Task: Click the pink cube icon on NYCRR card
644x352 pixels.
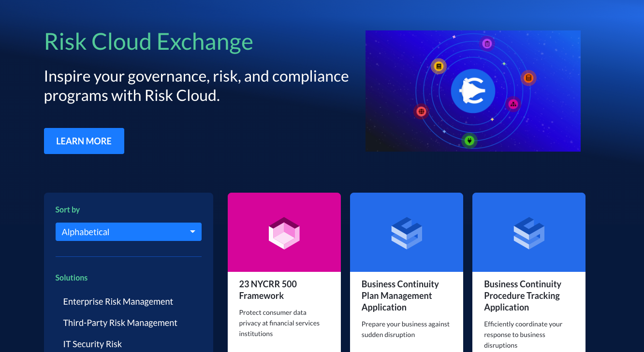Action: [x=284, y=233]
